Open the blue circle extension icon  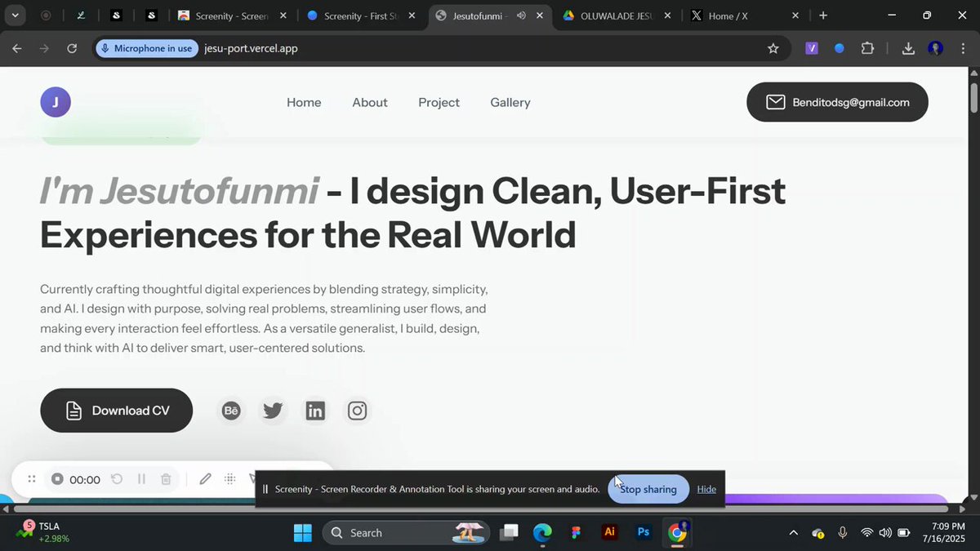click(839, 48)
